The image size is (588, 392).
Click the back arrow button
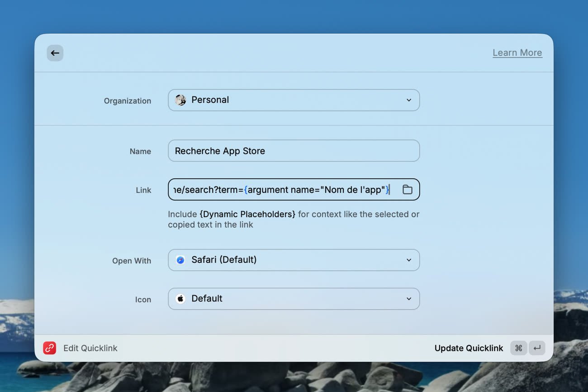point(55,53)
